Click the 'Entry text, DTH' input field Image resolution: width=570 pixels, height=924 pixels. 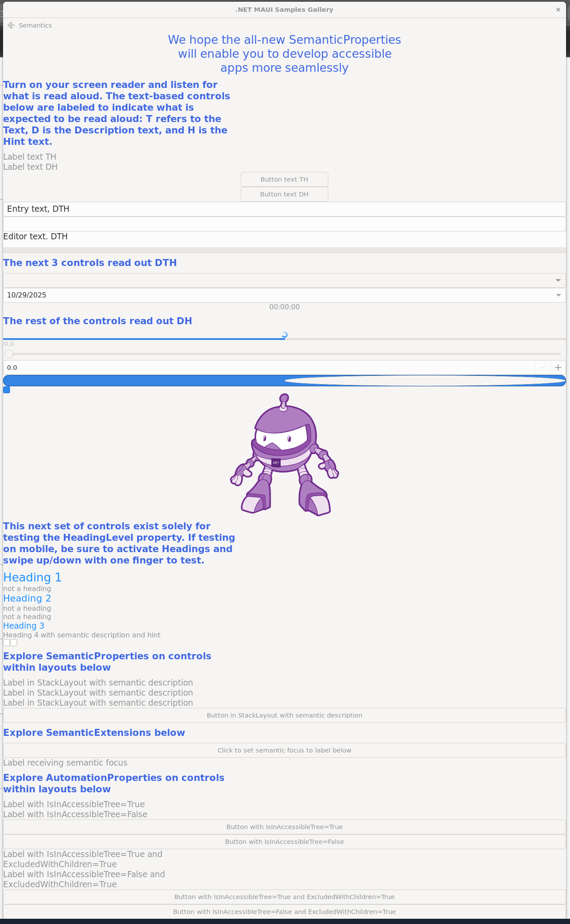(284, 209)
